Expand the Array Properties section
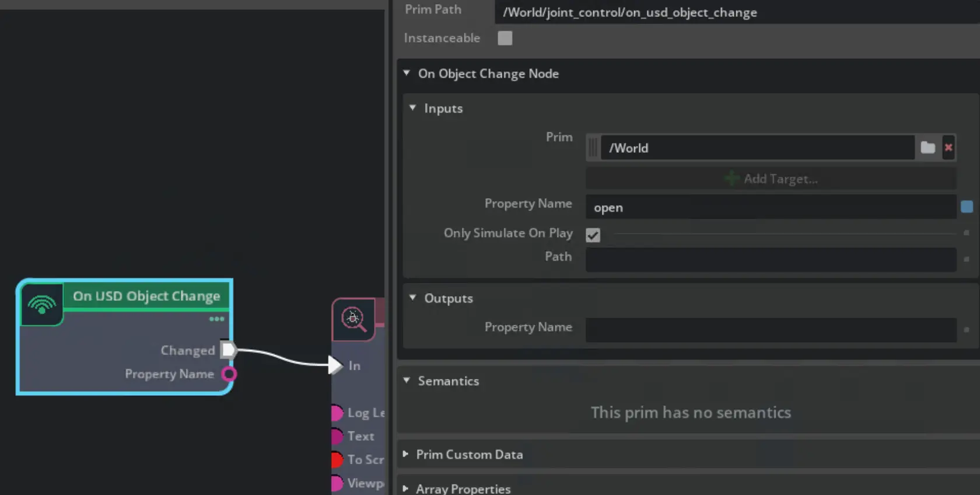This screenshot has height=495, width=980. [406, 489]
